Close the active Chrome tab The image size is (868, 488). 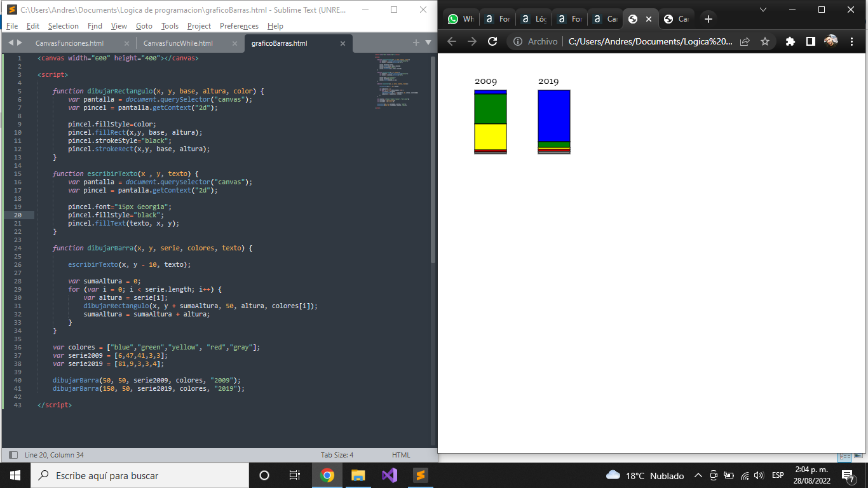click(x=649, y=19)
